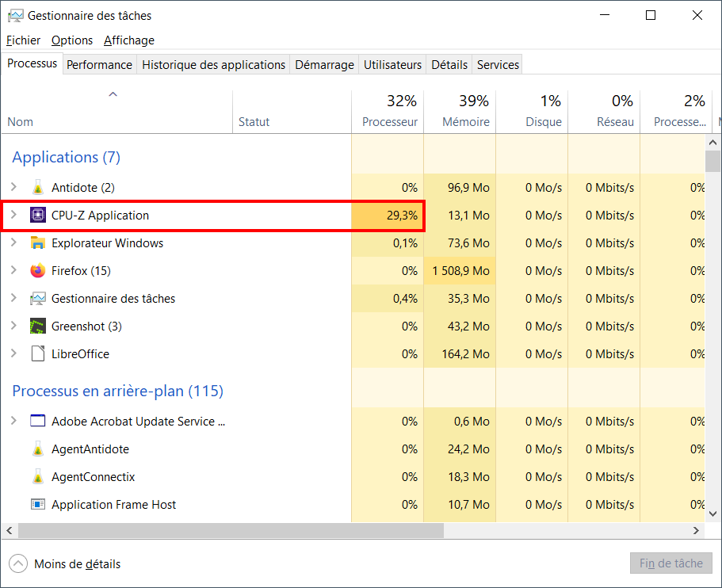This screenshot has width=722, height=588.
Task: Expand the Firefox (15) process group
Action: pos(13,269)
